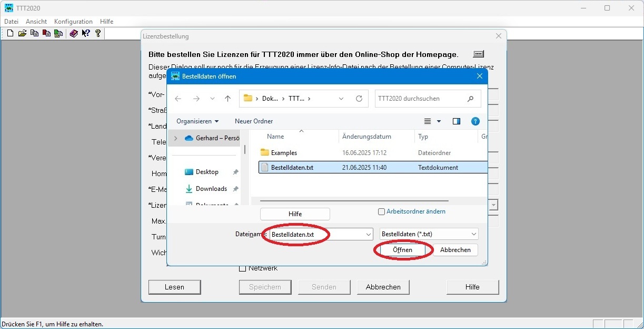Expand the Gerhard – Persö tree node
This screenshot has width=644, height=329.
(x=175, y=138)
